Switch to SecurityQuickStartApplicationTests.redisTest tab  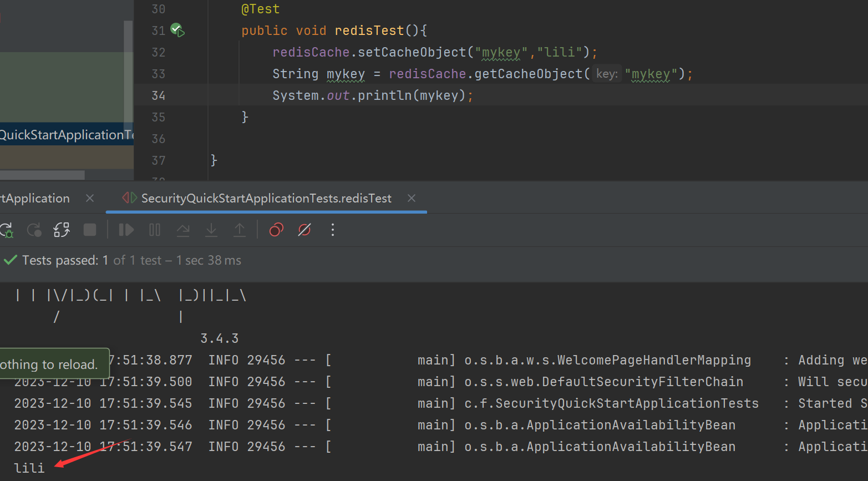click(x=266, y=198)
